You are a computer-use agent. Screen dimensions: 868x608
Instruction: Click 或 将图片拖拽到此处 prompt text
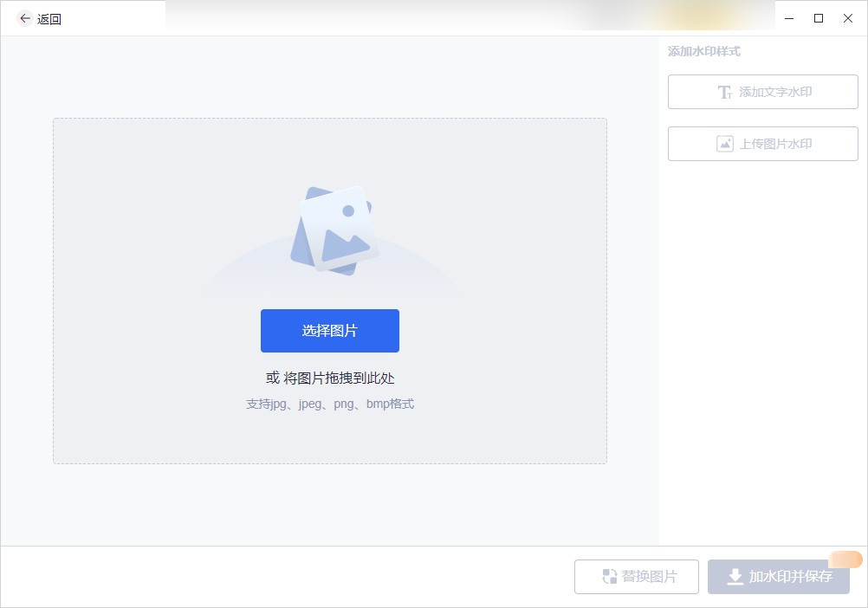click(x=330, y=378)
